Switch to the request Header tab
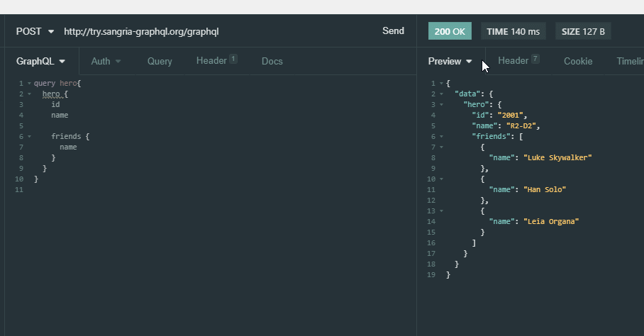 (x=216, y=61)
